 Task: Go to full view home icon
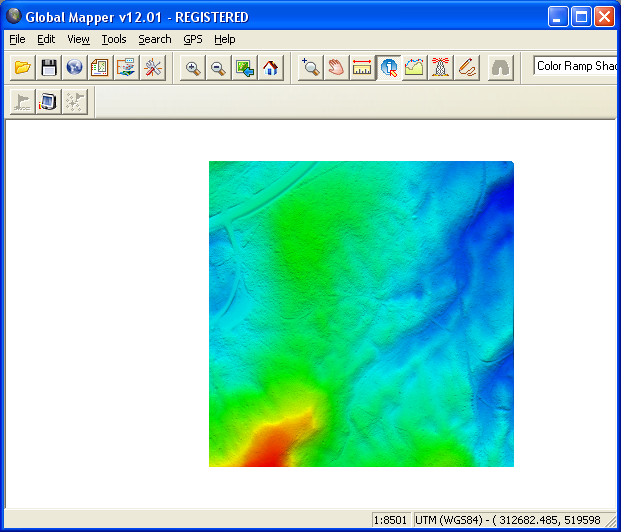pos(270,68)
